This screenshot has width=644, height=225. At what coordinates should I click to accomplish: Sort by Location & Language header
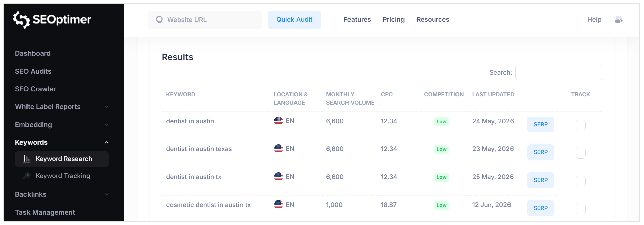click(x=290, y=98)
